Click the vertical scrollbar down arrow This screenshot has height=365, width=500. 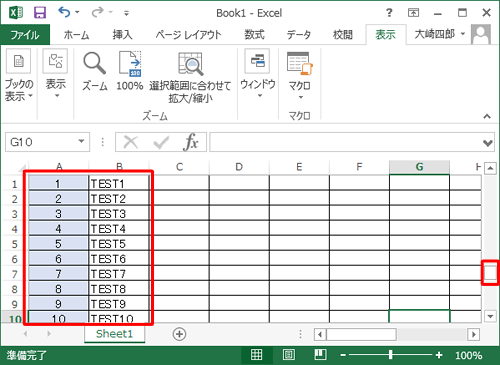(490, 316)
